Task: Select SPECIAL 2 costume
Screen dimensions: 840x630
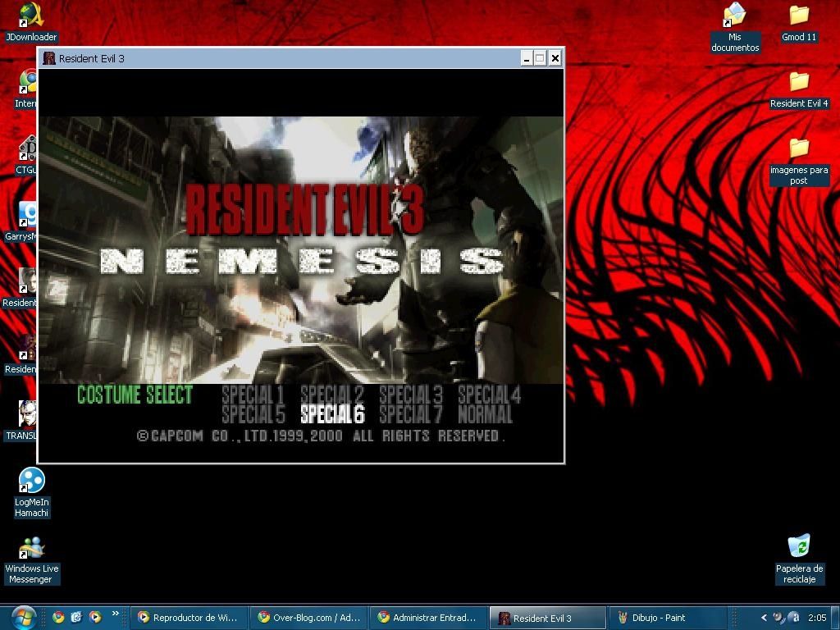Action: pos(332,395)
